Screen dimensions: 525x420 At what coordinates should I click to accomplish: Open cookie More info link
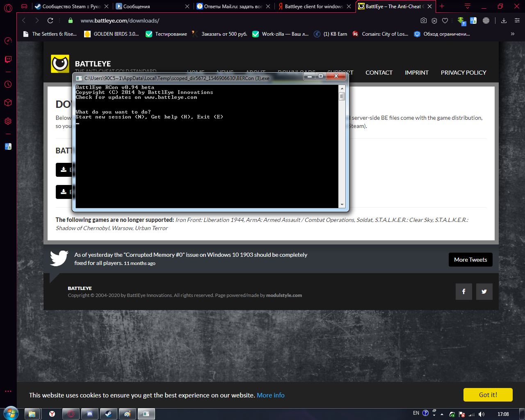click(271, 395)
